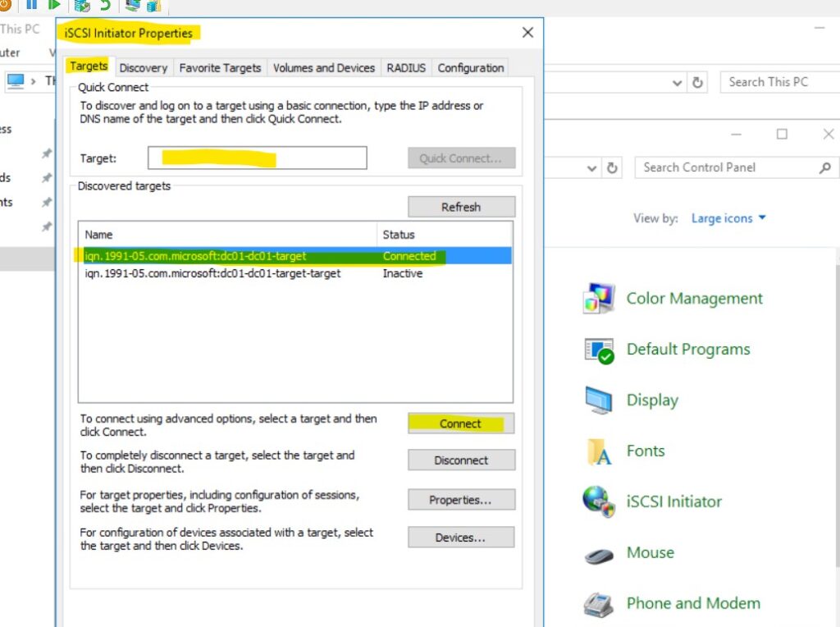Expand the Control Panel address bar dropdown arrow
Screen dimensions: 840x627
[591, 168]
